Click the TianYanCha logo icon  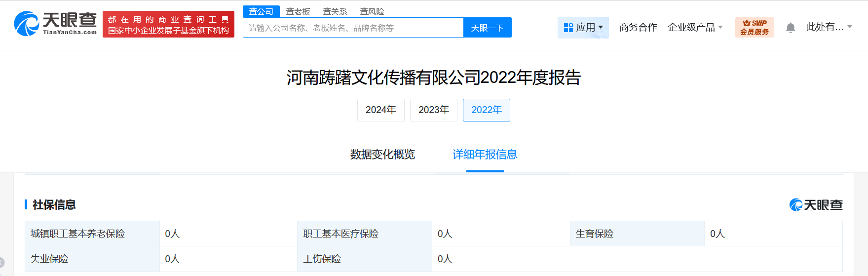27,24
